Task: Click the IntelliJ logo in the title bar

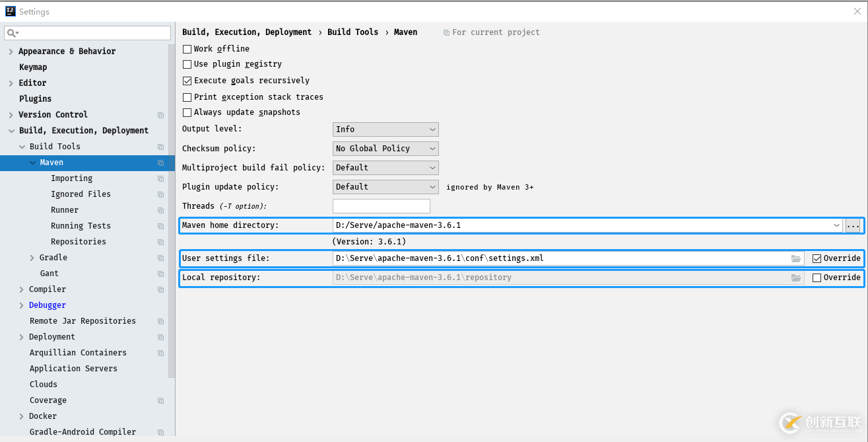Action: click(10, 11)
